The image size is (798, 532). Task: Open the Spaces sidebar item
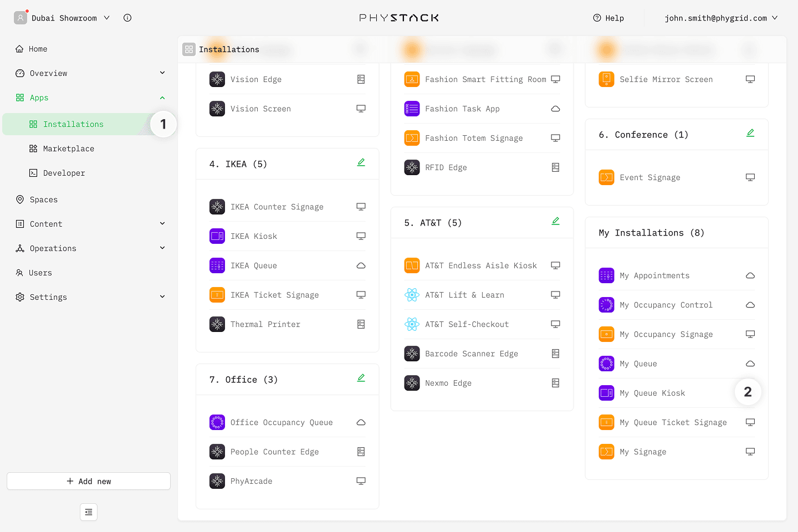click(x=43, y=199)
